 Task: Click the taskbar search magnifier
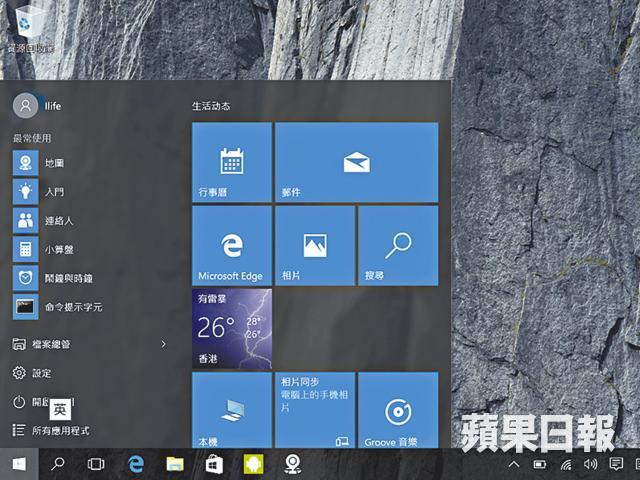tap(58, 464)
